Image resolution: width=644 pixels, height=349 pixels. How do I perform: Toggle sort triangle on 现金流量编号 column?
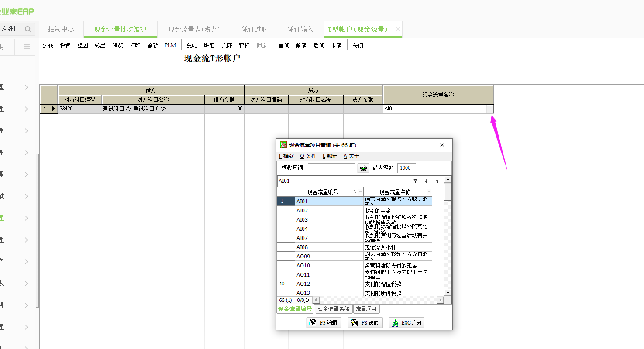[354, 192]
